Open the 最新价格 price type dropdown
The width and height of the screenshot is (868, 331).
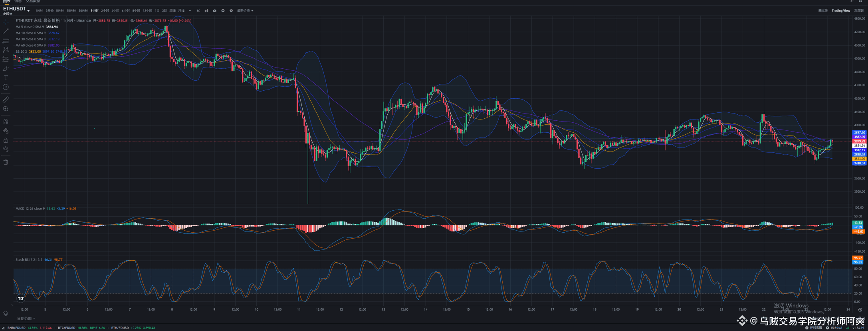pos(245,11)
